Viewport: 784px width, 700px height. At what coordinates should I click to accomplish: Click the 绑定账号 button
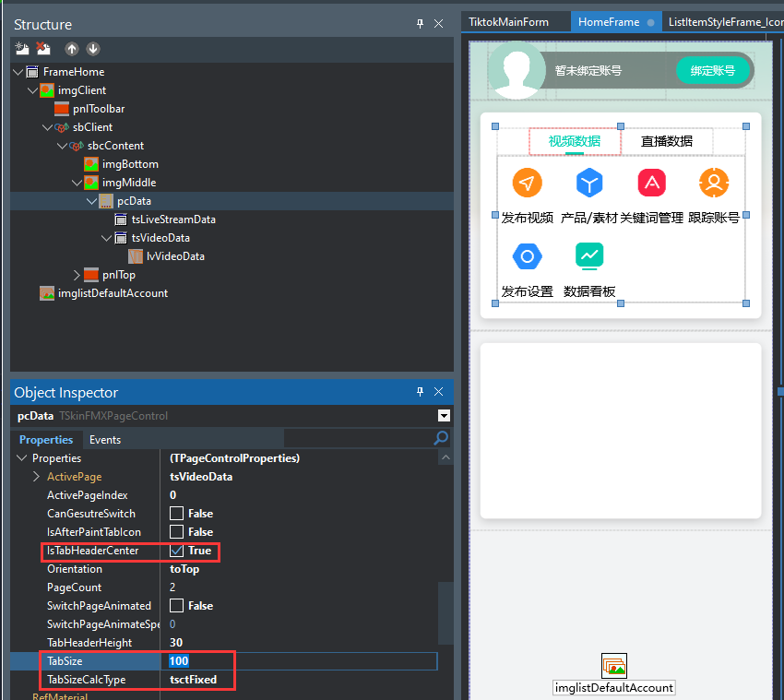[712, 70]
